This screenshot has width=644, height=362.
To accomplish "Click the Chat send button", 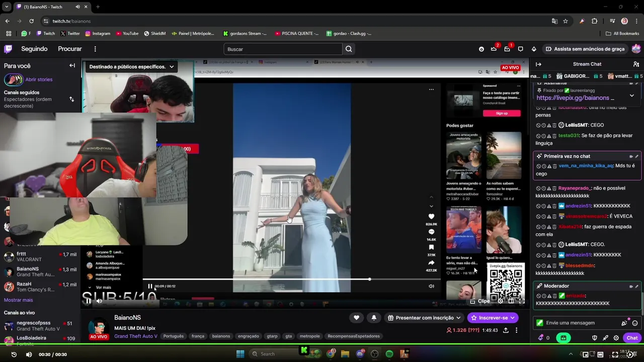I will [x=632, y=338].
